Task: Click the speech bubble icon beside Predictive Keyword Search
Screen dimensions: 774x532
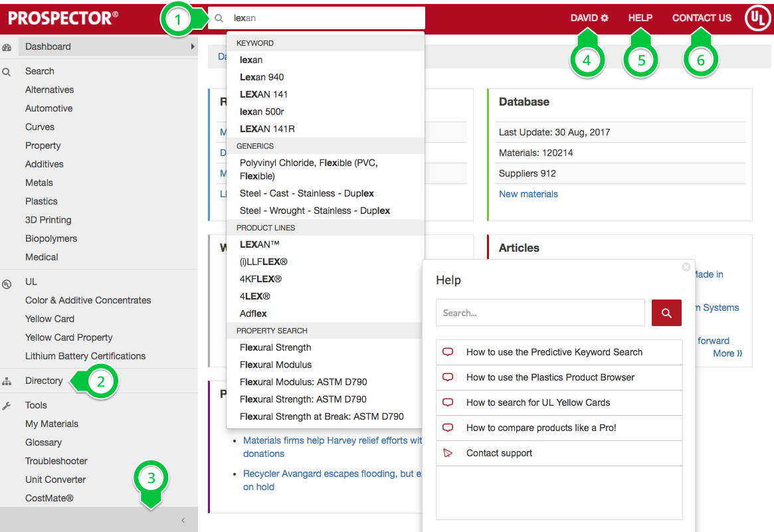Action: (448, 352)
